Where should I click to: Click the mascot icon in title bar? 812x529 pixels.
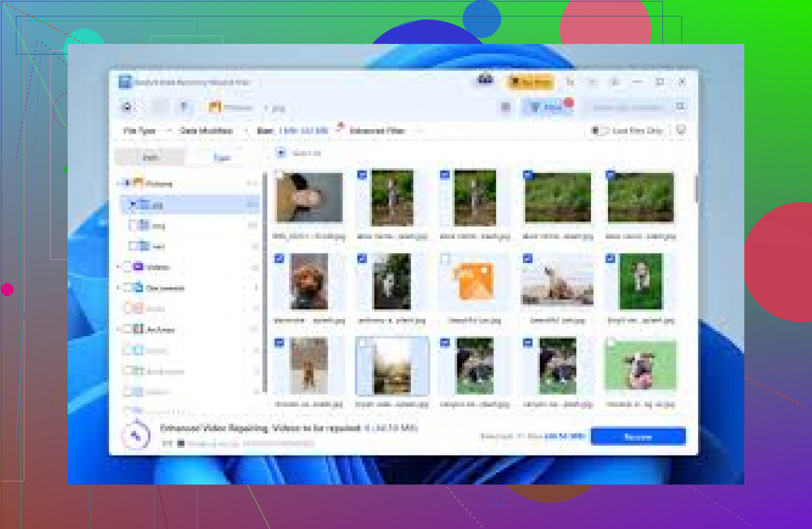[x=485, y=80]
